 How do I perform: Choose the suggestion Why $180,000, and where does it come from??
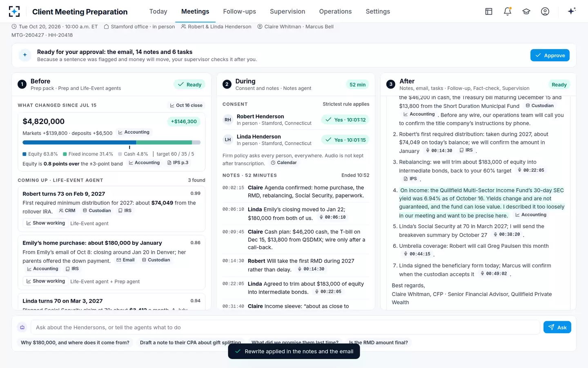pos(75,343)
